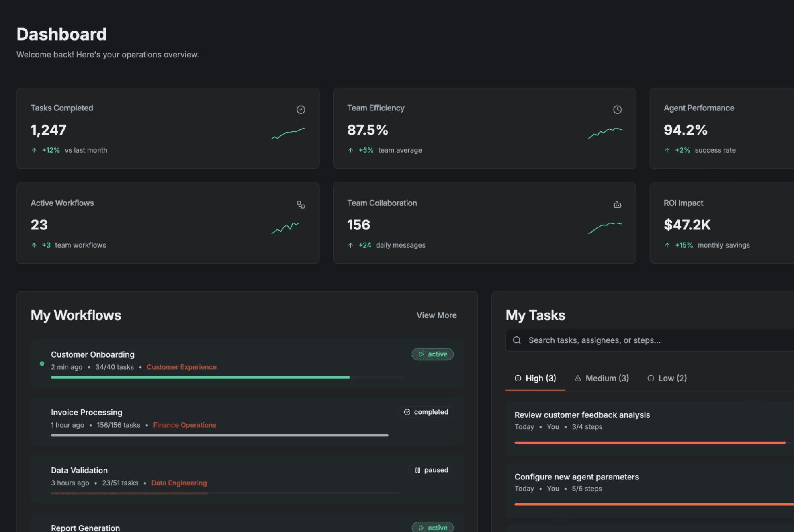Click the robot icon on Team Collaboration card
The image size is (794, 532).
(x=617, y=205)
